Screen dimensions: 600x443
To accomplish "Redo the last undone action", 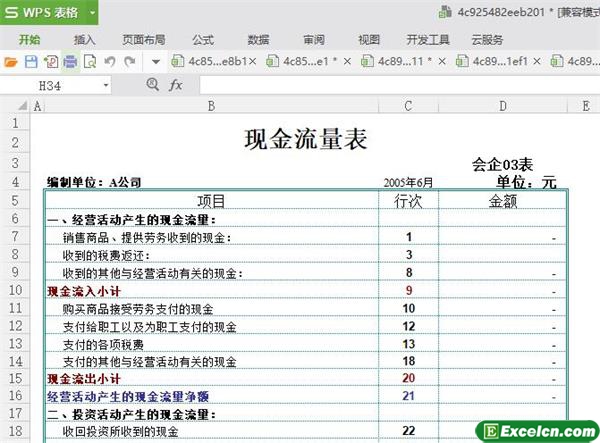I will tap(129, 62).
